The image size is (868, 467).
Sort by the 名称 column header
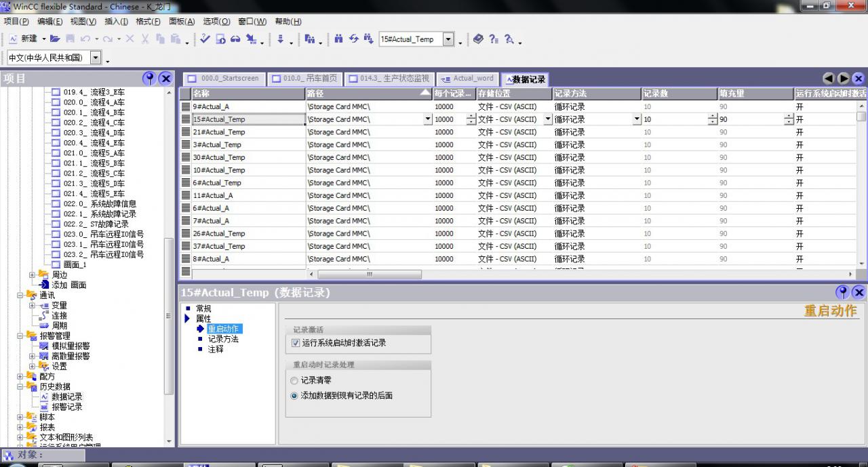248,94
